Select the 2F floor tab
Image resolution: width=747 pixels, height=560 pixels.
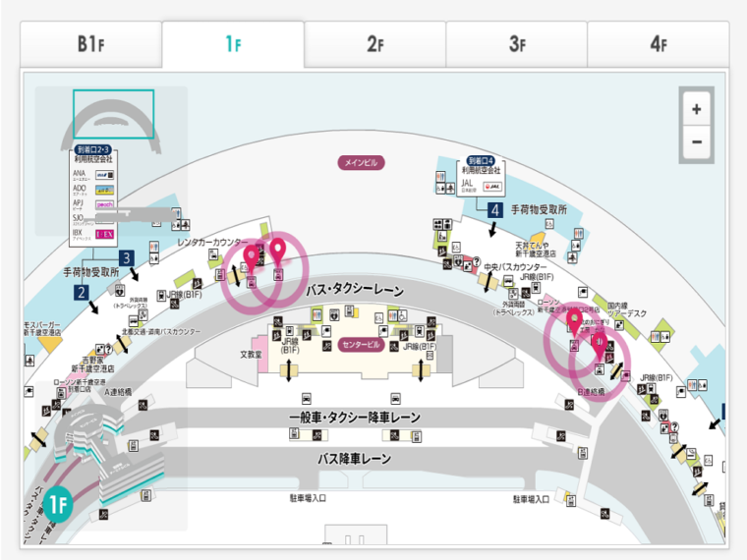[x=374, y=44]
